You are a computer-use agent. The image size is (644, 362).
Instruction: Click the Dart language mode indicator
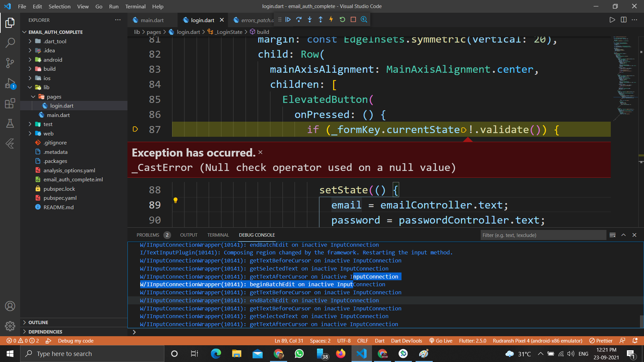[379, 341]
